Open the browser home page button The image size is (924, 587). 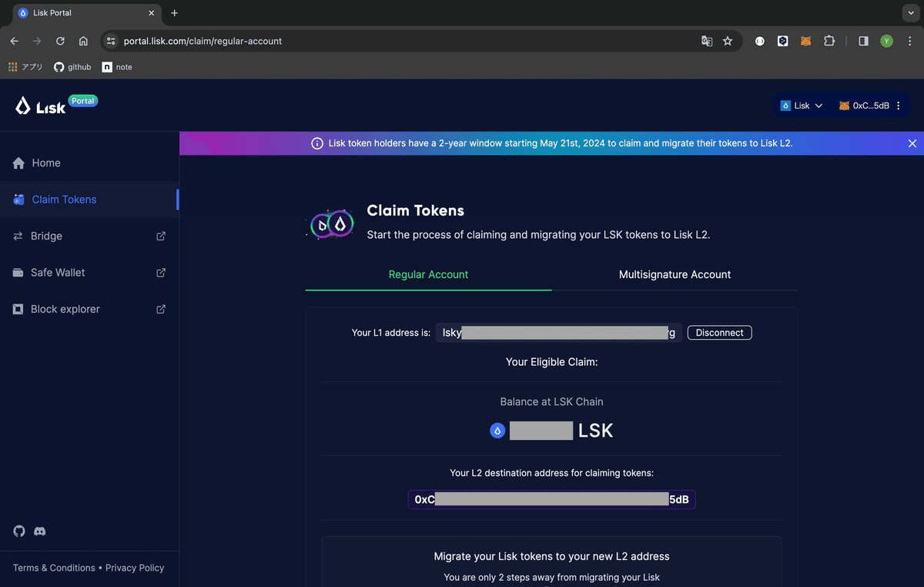coord(83,41)
